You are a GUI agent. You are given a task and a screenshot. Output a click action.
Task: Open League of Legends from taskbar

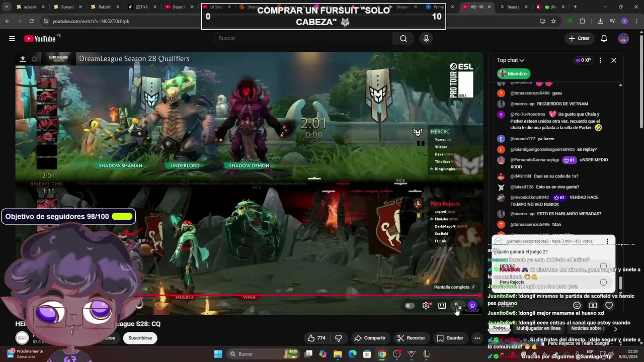pyautogui.click(x=427, y=354)
